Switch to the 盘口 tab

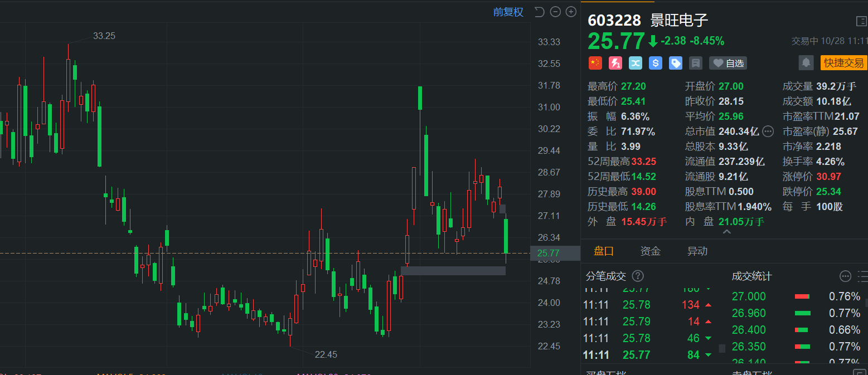pyautogui.click(x=604, y=251)
